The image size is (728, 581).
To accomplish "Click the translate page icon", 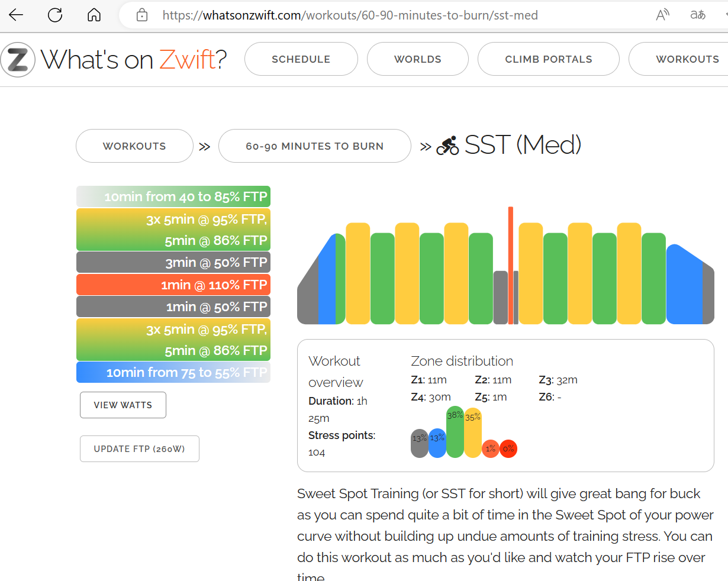I will click(698, 15).
